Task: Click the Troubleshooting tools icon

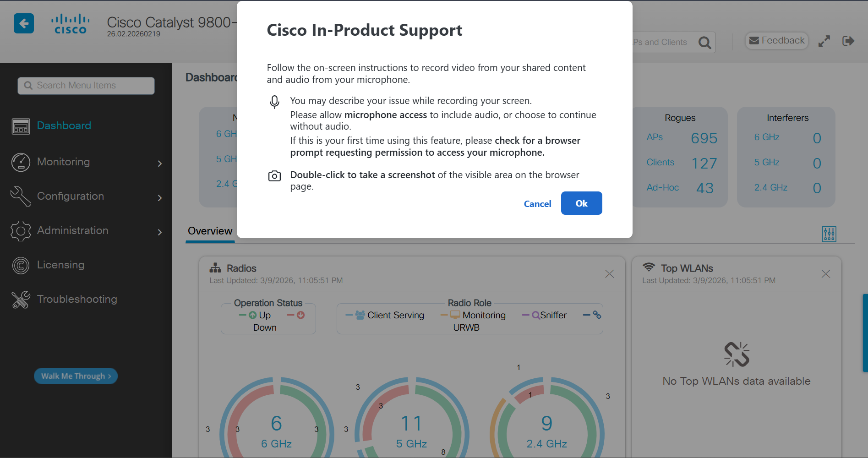Action: pos(21,300)
